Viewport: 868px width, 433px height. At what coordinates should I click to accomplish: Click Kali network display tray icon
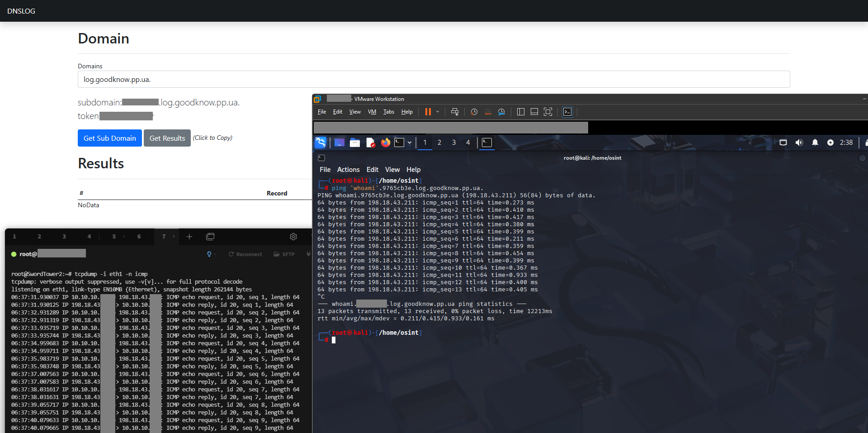(x=783, y=143)
